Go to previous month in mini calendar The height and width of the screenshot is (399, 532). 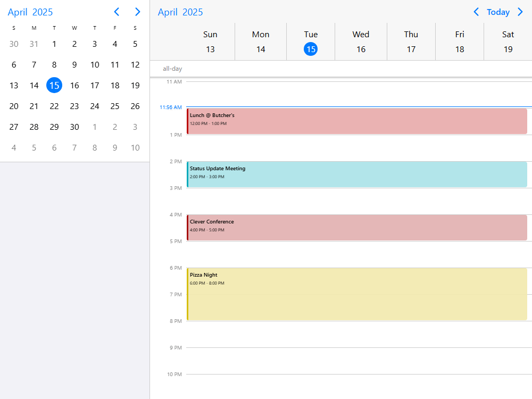117,12
